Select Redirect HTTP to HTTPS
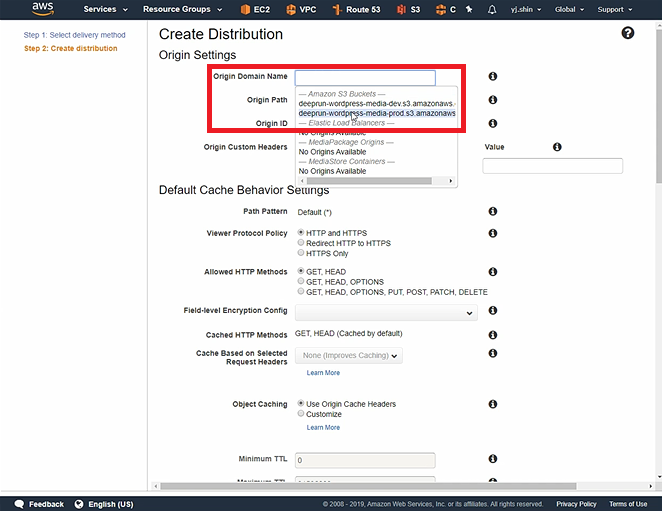The width and height of the screenshot is (662, 512). coord(301,243)
